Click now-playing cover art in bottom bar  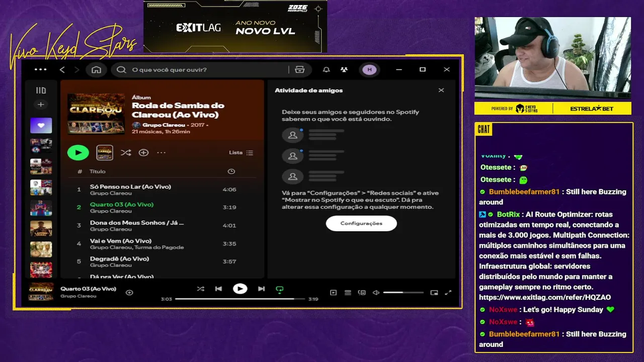tap(41, 292)
